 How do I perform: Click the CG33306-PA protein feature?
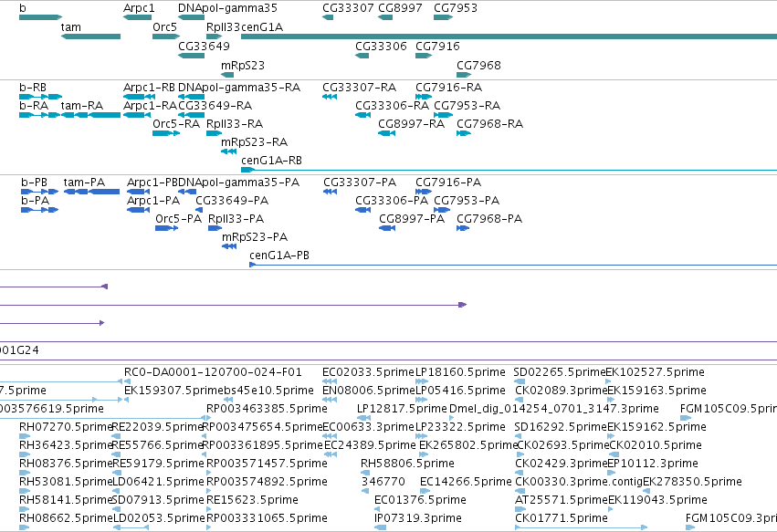pyautogui.click(x=363, y=210)
